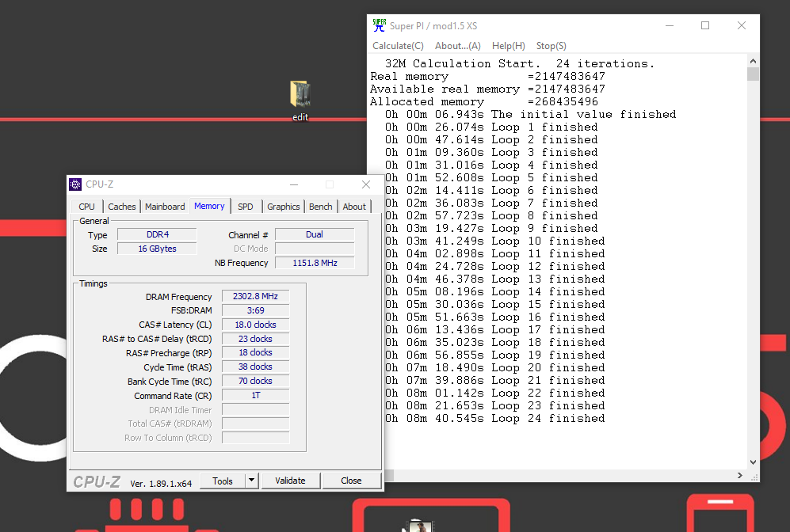Switch to the Caches tab in CPU-Z
Screen dimensions: 790x532
121,207
